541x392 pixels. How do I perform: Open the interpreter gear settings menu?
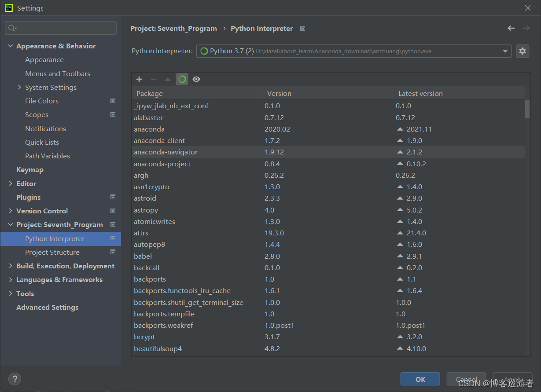(x=523, y=51)
